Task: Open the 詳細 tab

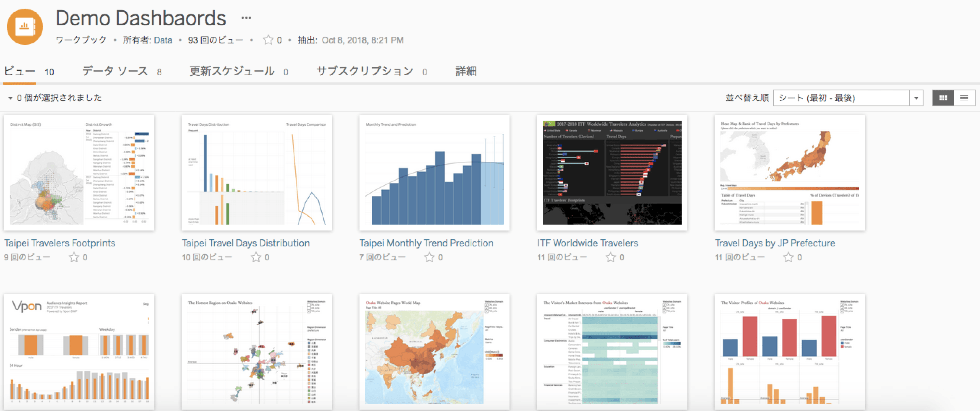Action: click(466, 71)
